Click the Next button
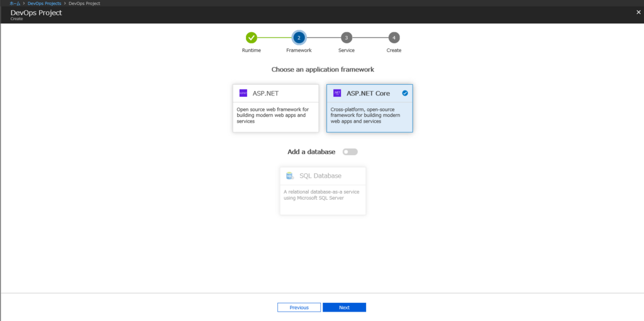Image resolution: width=644 pixels, height=321 pixels. point(344,307)
